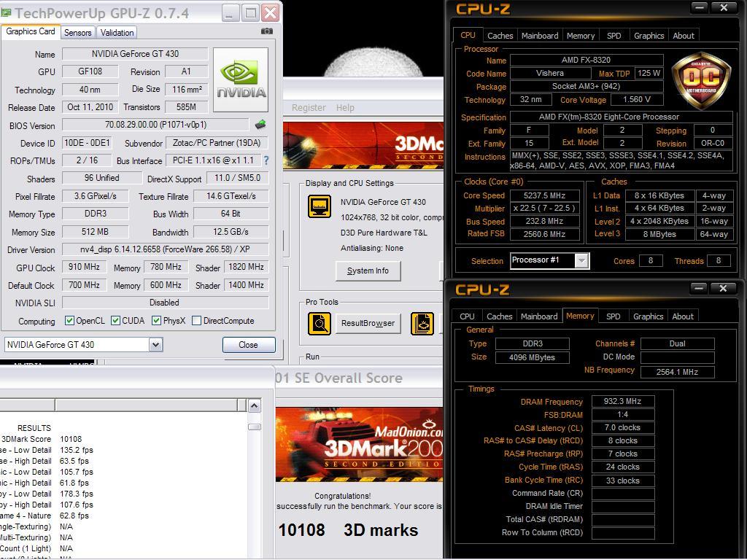Click the Core Voltage 1.560 V value

coord(637,99)
